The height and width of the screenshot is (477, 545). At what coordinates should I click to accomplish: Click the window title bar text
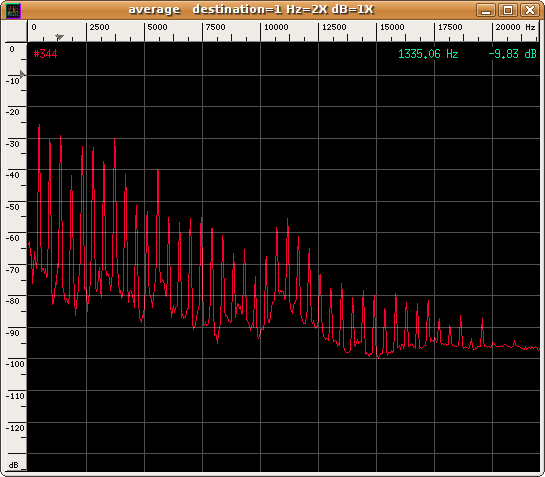pos(251,9)
